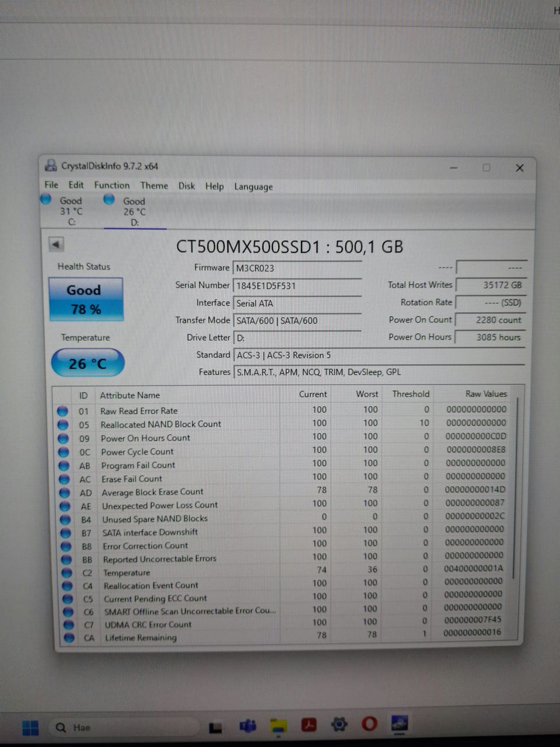Image resolution: width=560 pixels, height=747 pixels.
Task: Click the 26 °C temperature button
Action: (x=87, y=363)
